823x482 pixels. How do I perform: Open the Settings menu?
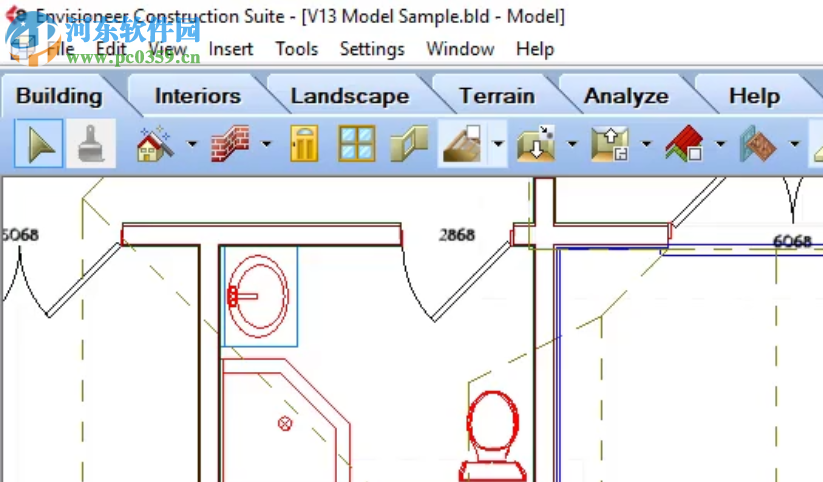pyautogui.click(x=372, y=49)
